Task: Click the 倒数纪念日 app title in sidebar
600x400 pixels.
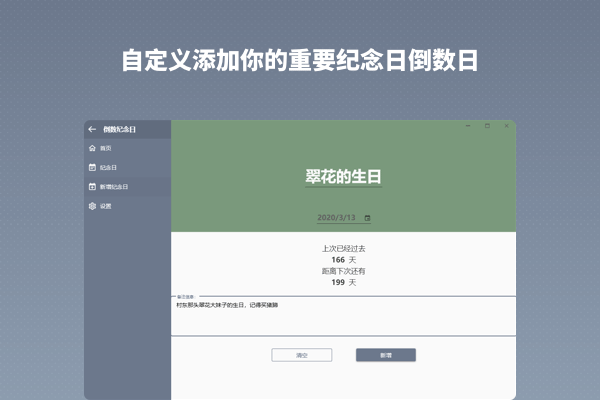Action: 119,129
